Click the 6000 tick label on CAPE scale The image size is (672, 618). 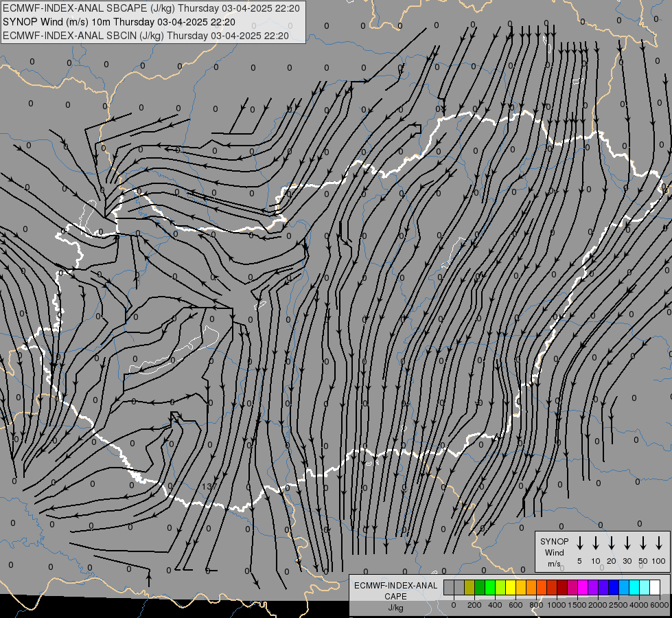[660, 605]
